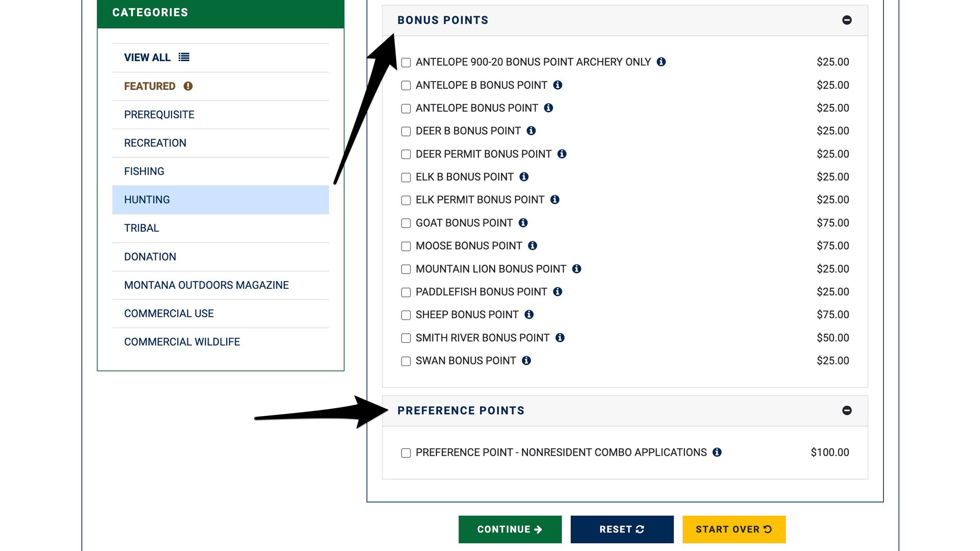Click the info icon beside Goat Bonus Point

point(524,223)
